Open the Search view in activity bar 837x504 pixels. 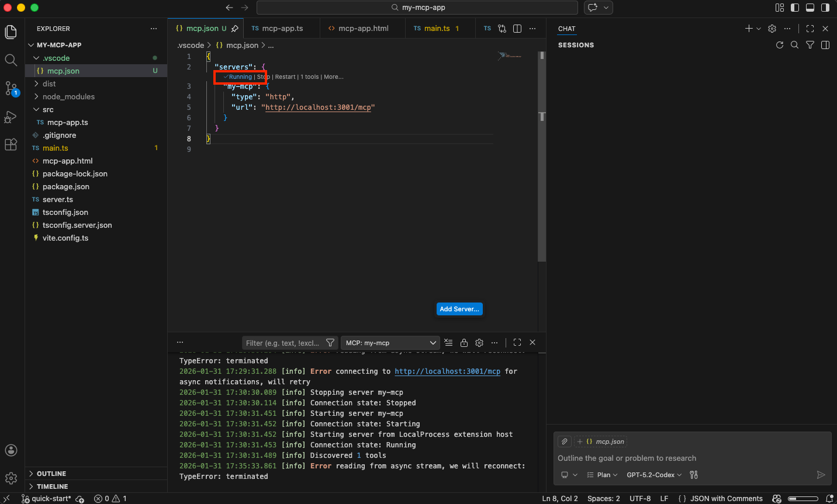click(x=11, y=60)
